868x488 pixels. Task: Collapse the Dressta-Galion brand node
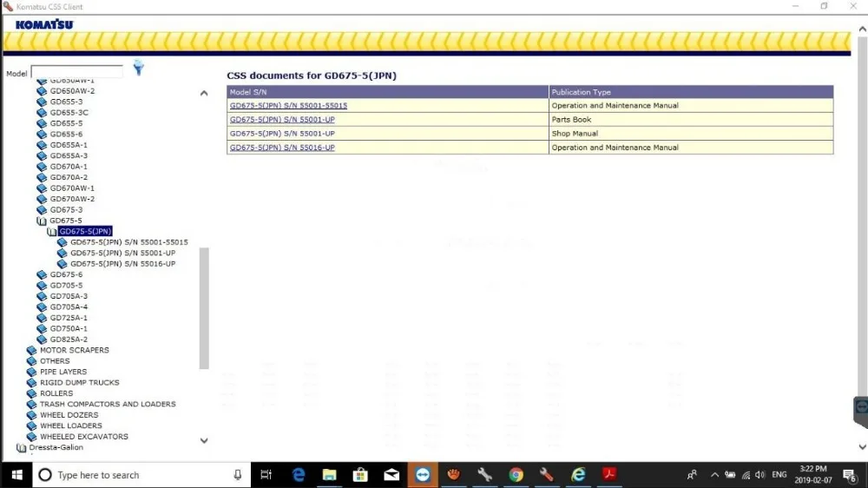[21, 447]
